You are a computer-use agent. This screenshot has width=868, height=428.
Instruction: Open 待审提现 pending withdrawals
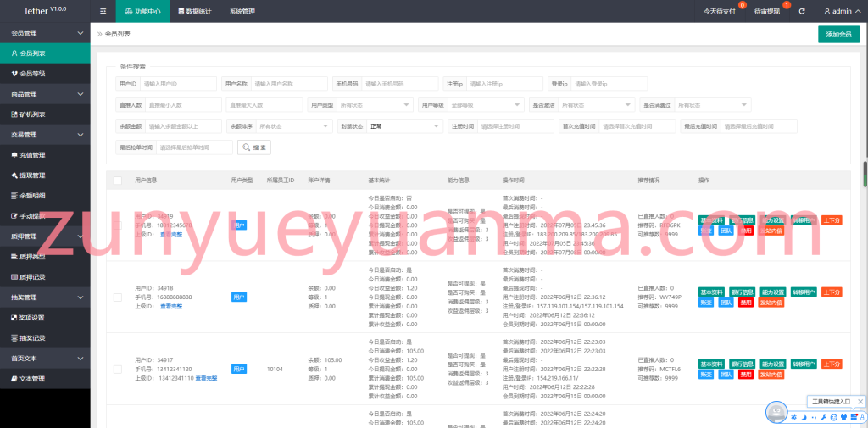pos(768,11)
